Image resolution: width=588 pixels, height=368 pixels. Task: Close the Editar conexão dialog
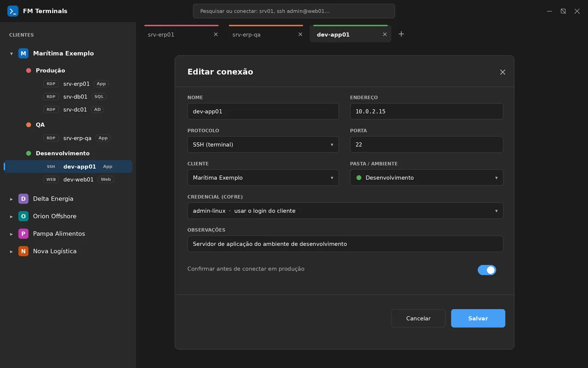503,72
